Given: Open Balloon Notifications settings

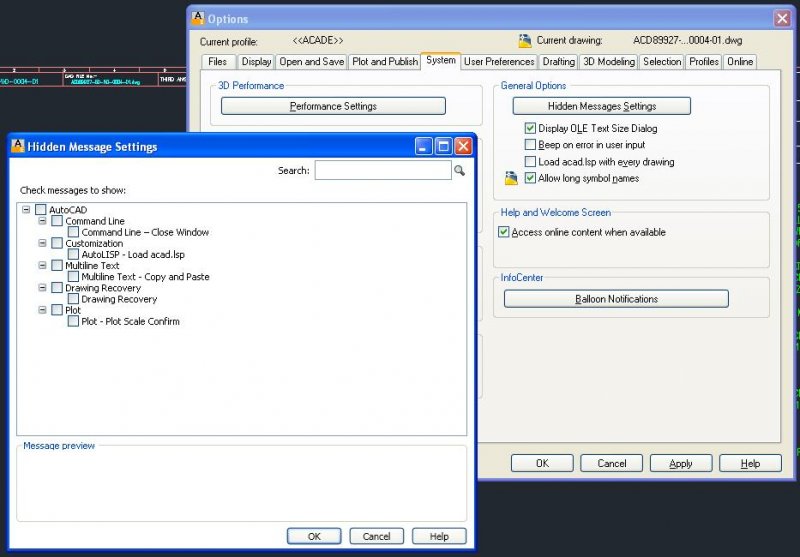Looking at the screenshot, I should 616,299.
